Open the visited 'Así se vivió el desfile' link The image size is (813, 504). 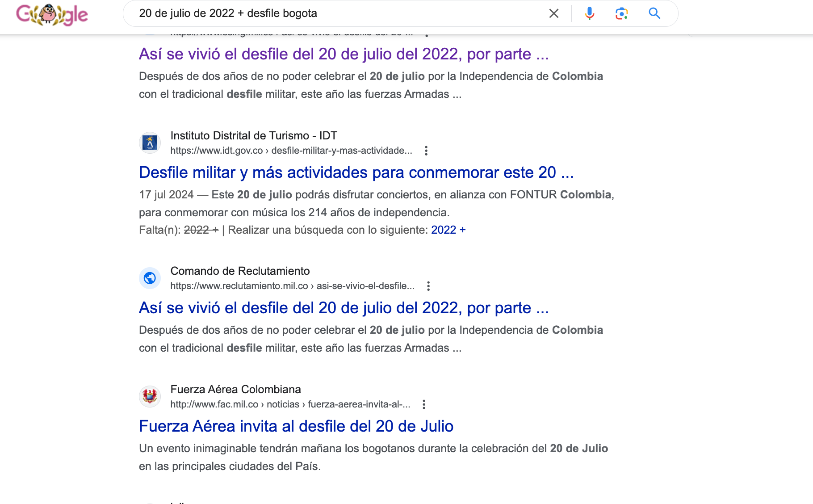point(344,54)
